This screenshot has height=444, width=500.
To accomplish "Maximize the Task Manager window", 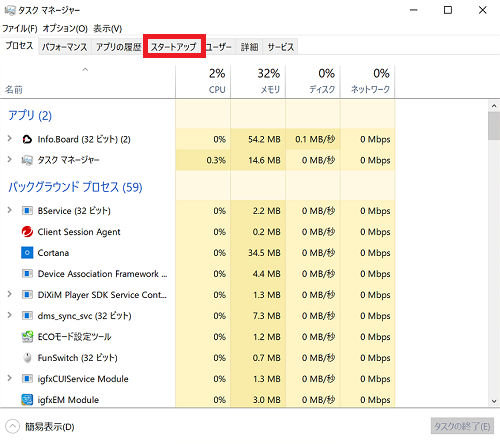I will point(448,10).
